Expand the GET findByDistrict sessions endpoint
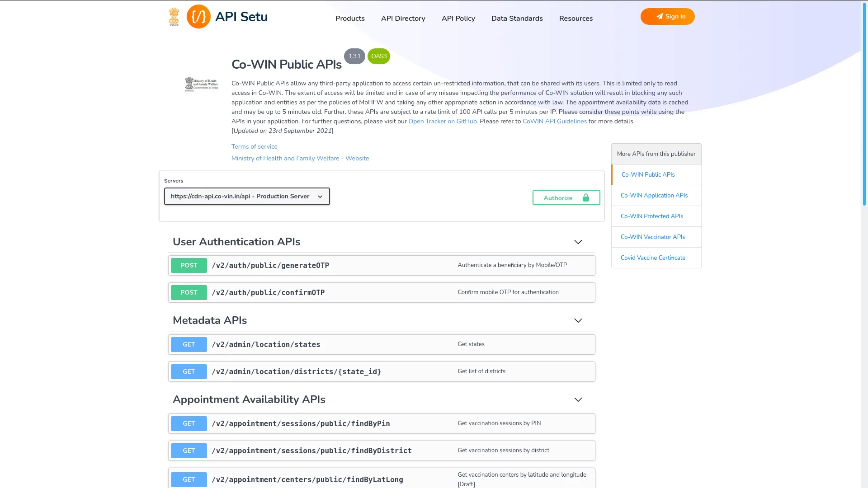 [x=382, y=451]
